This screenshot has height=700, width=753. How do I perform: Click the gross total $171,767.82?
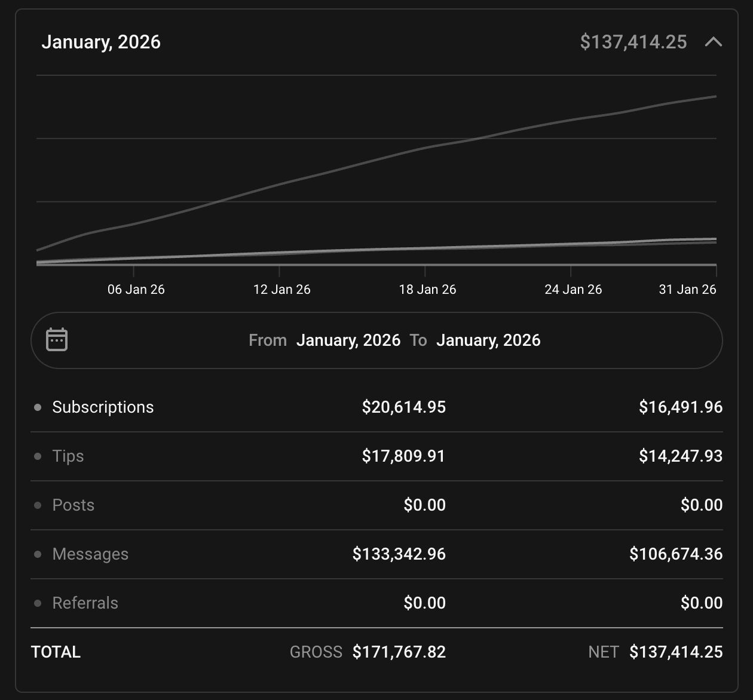[399, 652]
